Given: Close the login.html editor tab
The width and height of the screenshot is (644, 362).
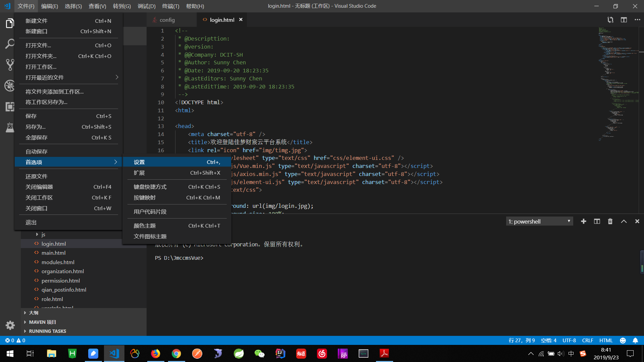Looking at the screenshot, I should point(241,20).
